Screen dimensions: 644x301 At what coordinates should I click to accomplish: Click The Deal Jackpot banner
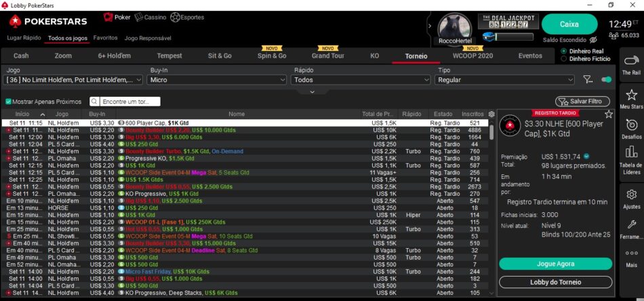[x=508, y=22]
